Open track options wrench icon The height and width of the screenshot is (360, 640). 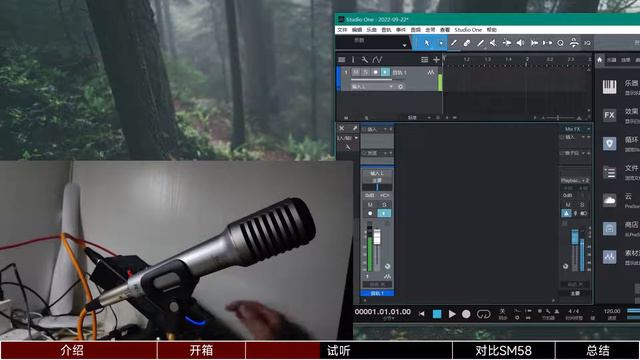[364, 60]
